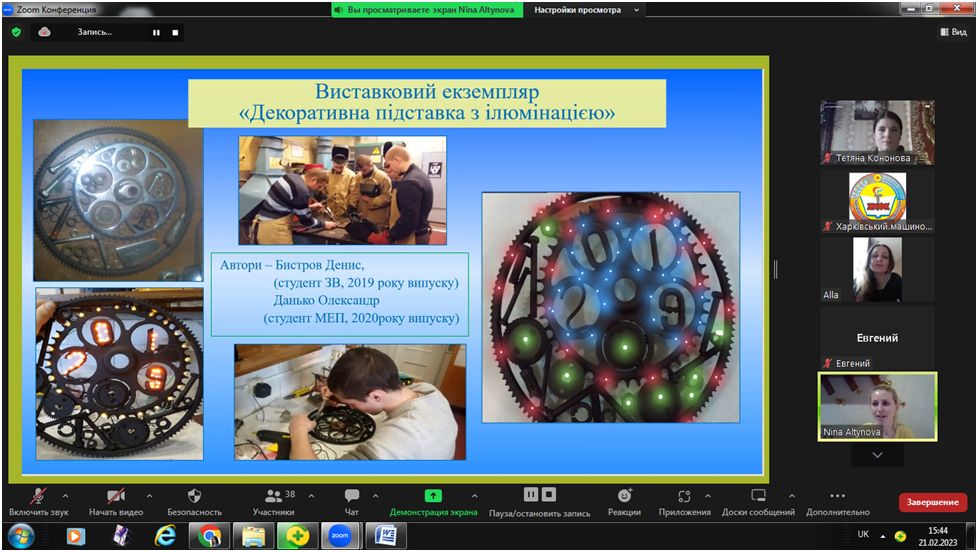Open the Участники participants panel
The height and width of the screenshot is (552, 978).
273,502
